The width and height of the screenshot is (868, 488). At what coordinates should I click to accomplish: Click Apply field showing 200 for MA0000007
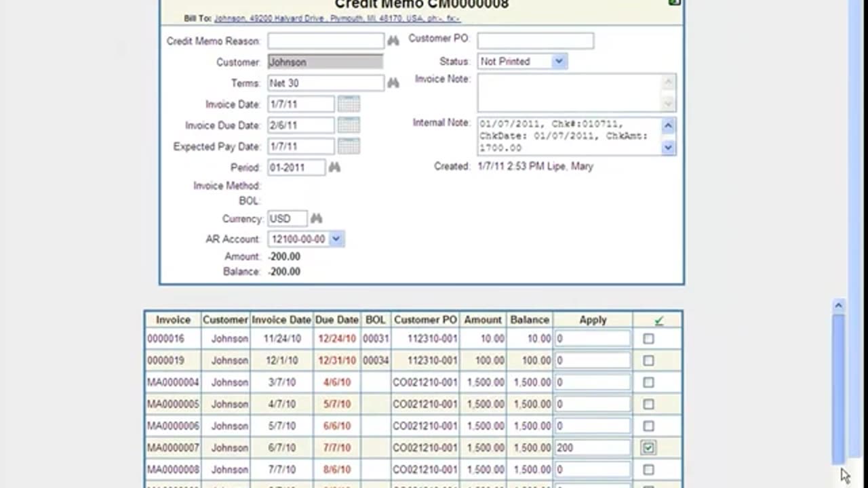593,447
